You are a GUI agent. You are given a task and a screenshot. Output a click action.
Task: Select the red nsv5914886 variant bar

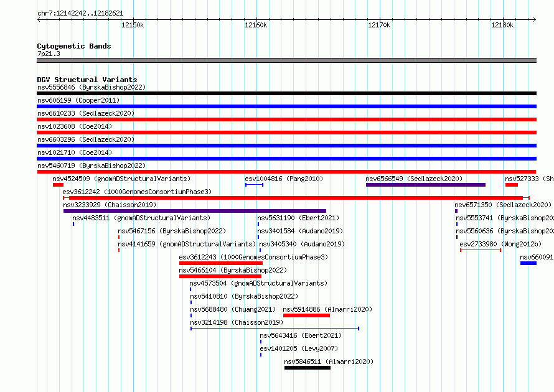(306, 315)
